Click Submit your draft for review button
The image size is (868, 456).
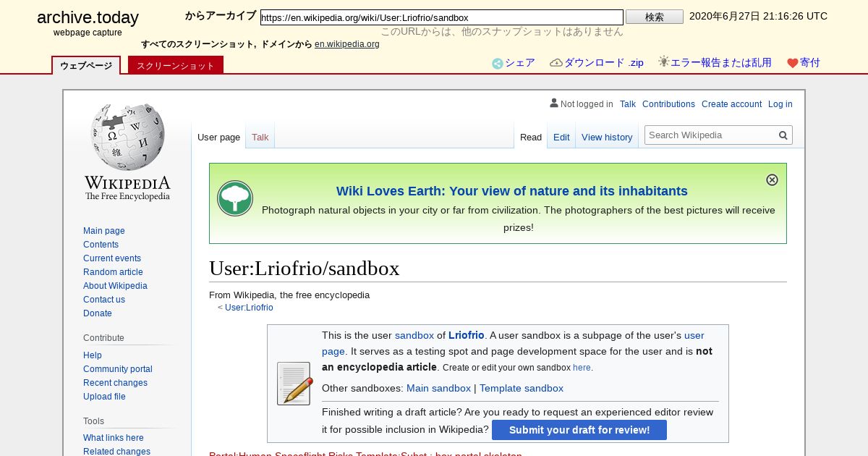click(x=579, y=430)
